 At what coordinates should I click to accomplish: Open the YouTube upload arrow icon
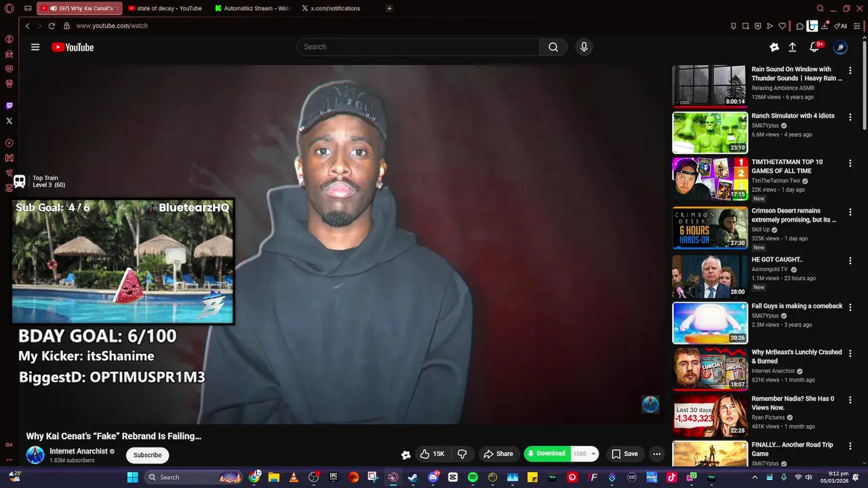(792, 47)
